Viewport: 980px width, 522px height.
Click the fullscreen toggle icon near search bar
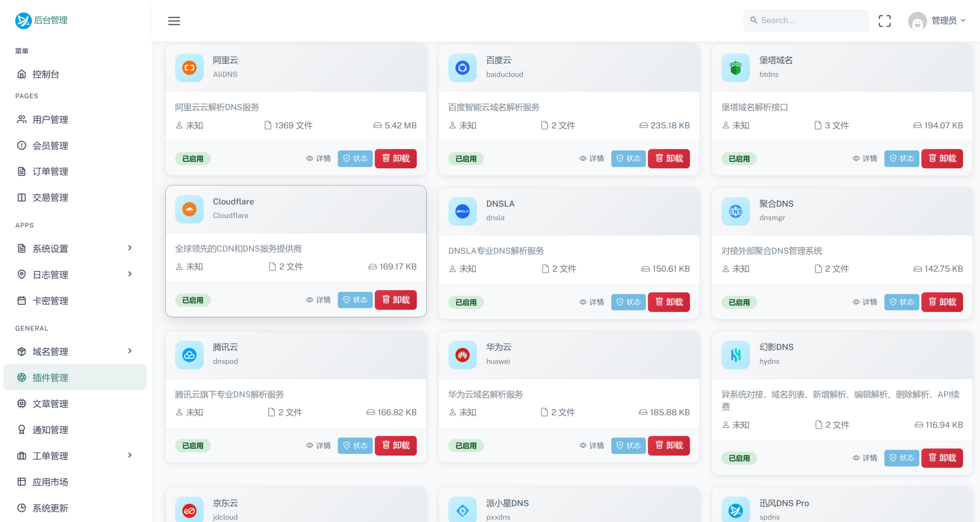pyautogui.click(x=885, y=20)
